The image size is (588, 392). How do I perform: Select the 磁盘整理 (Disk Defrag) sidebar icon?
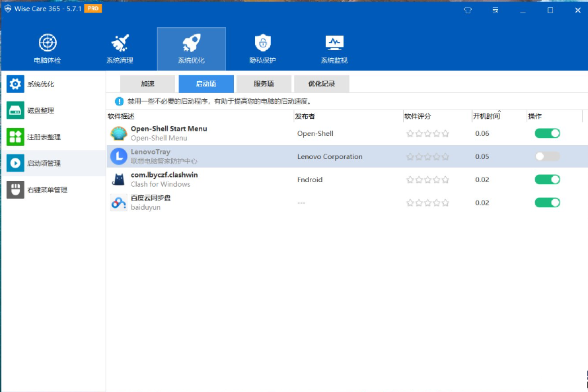coord(15,110)
